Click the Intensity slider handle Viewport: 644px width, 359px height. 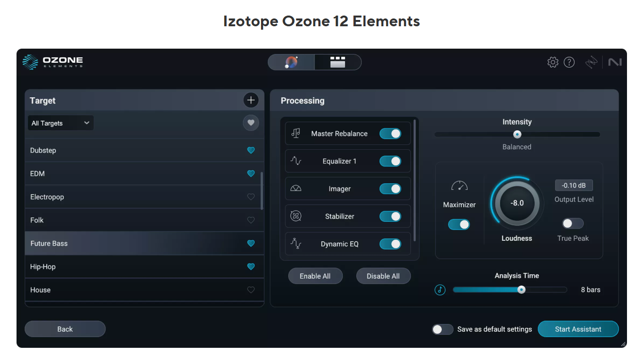click(517, 134)
